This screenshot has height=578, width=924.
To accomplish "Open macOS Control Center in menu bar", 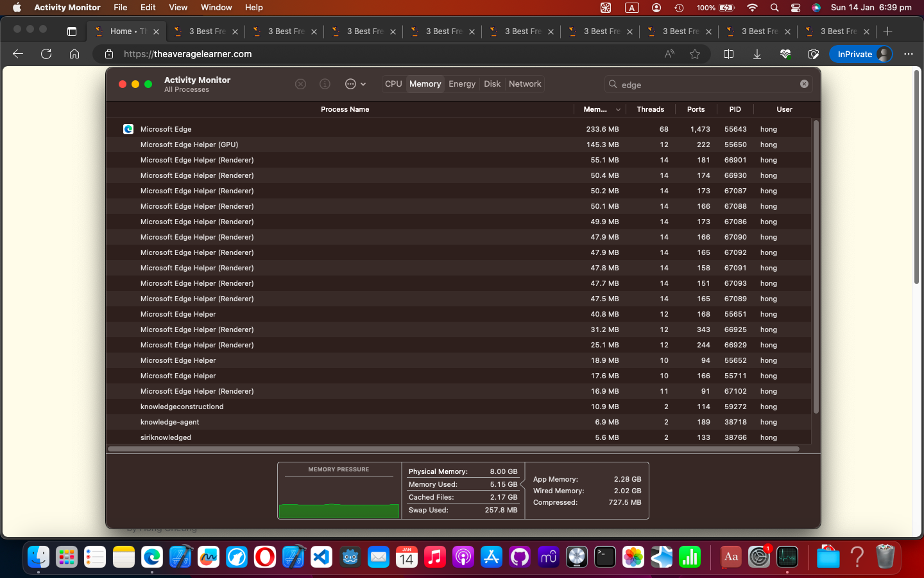I will pos(796,8).
